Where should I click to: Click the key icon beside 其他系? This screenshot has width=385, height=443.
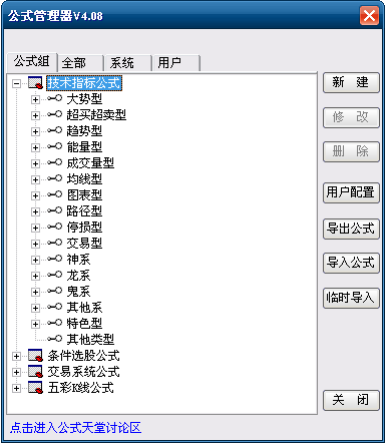pyautogui.click(x=55, y=307)
